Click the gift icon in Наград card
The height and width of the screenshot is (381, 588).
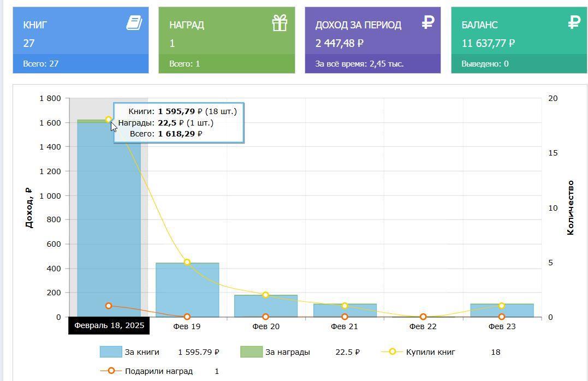point(280,23)
